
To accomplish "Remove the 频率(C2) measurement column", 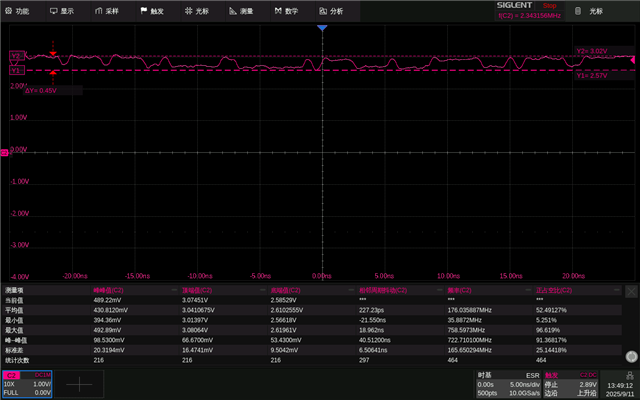I will pos(528,290).
